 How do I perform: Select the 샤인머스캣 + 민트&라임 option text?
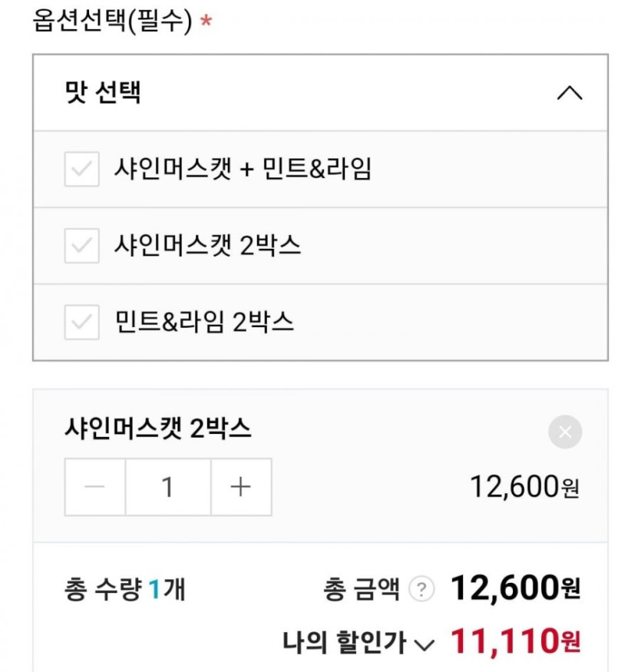[x=243, y=169]
